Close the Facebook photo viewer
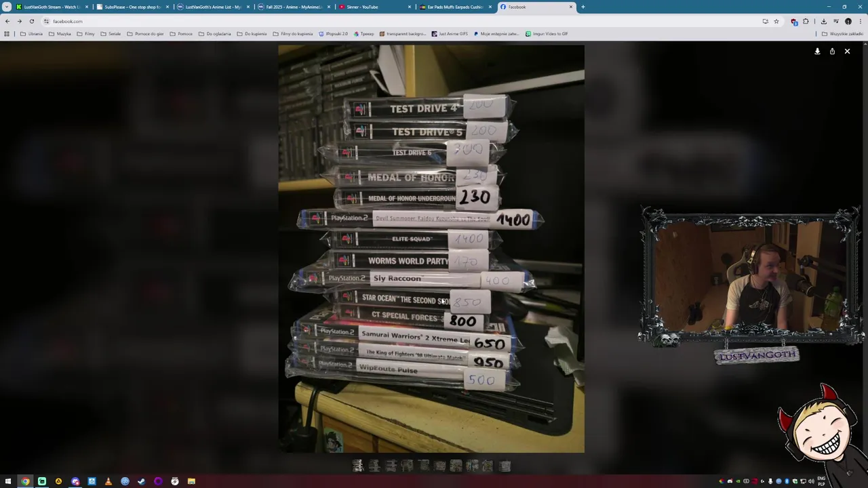Viewport: 868px width, 488px height. [847, 51]
